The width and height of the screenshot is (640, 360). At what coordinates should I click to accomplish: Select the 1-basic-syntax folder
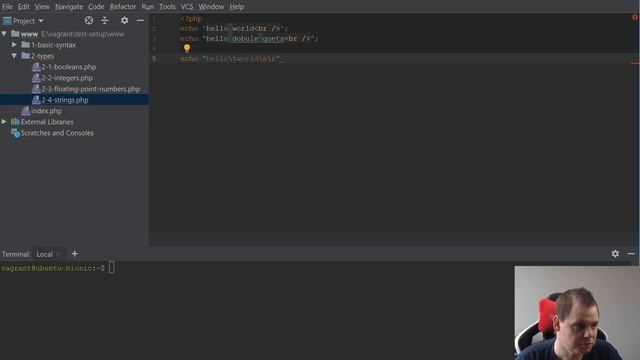[53, 45]
